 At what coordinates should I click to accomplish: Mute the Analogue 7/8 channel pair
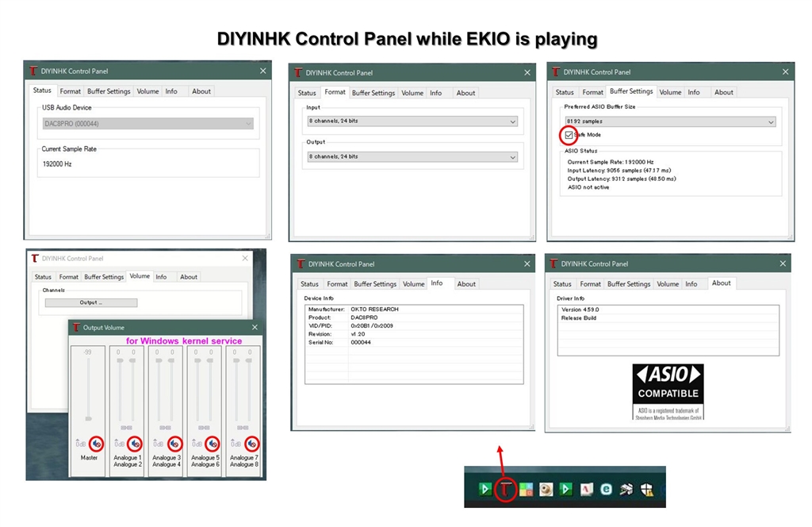251,444
